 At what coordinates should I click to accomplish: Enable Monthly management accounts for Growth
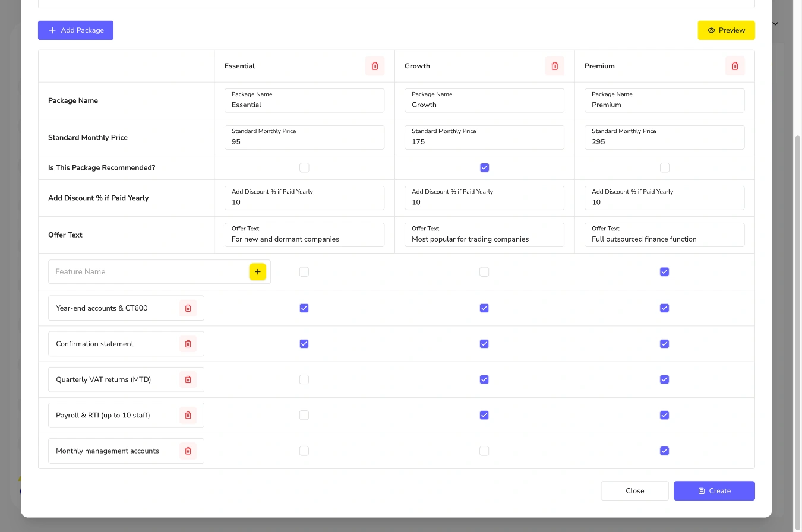(484, 451)
